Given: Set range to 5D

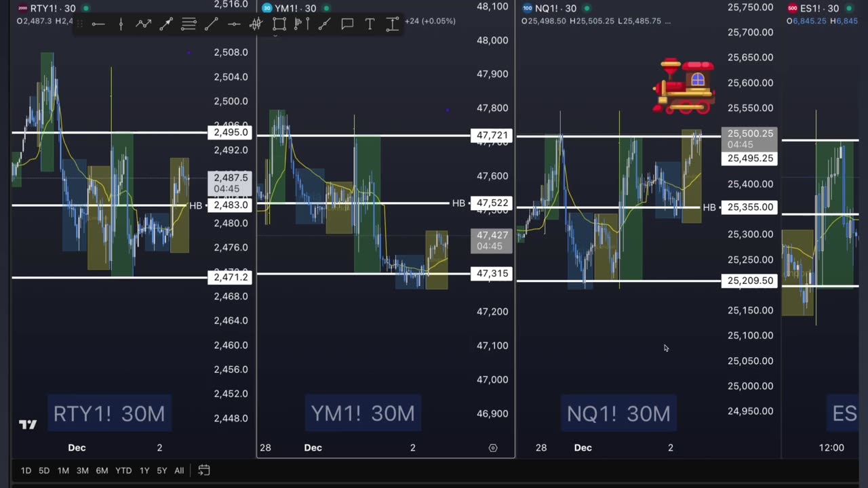Looking at the screenshot, I should tap(44, 470).
